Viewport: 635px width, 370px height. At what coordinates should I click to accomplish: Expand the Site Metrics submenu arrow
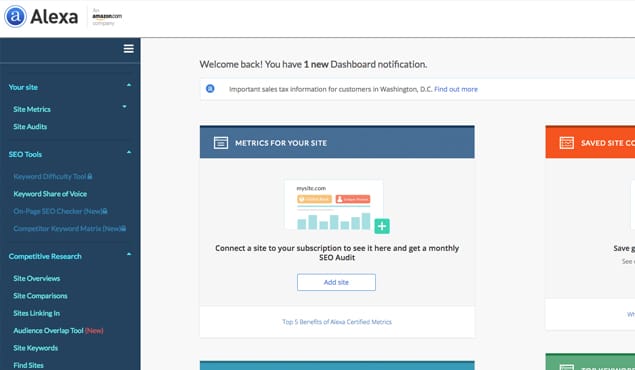125,106
